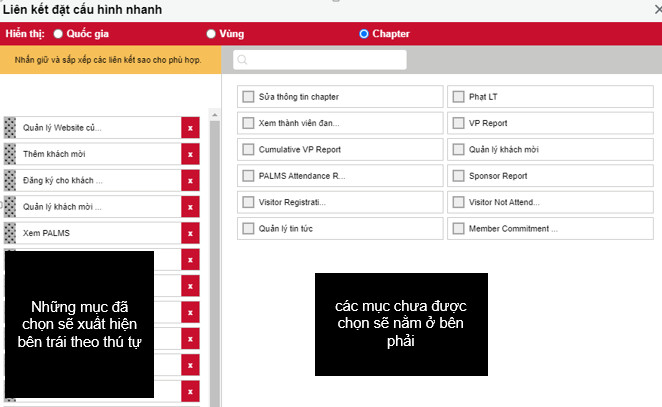
Task: Click drag handle of Xem PALMS item
Action: click(11, 233)
